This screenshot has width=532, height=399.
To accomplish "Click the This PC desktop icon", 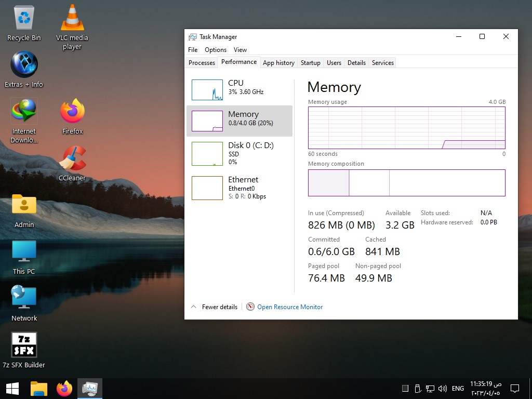I will (x=24, y=257).
